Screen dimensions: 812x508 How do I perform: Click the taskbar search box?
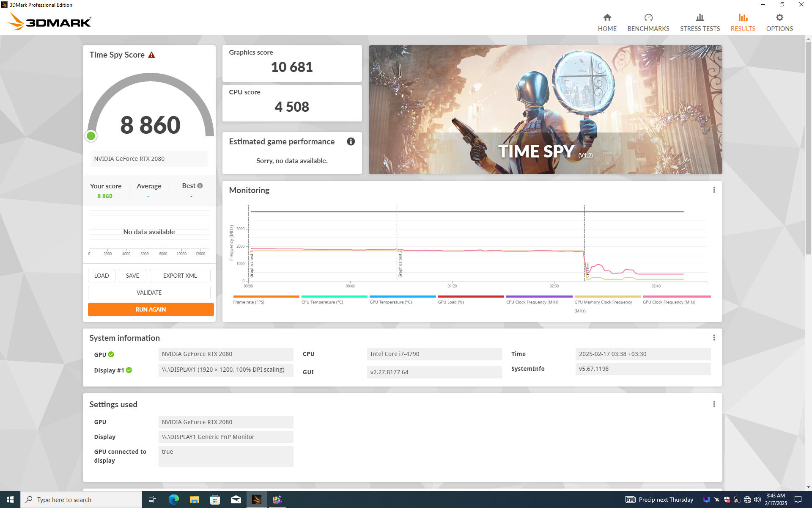tap(81, 500)
